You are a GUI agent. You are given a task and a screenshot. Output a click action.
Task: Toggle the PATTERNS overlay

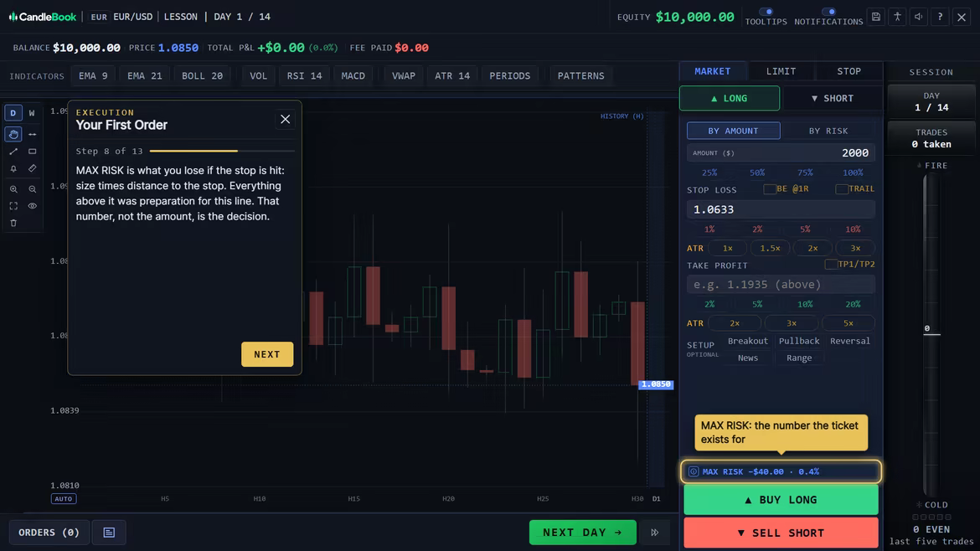click(580, 75)
